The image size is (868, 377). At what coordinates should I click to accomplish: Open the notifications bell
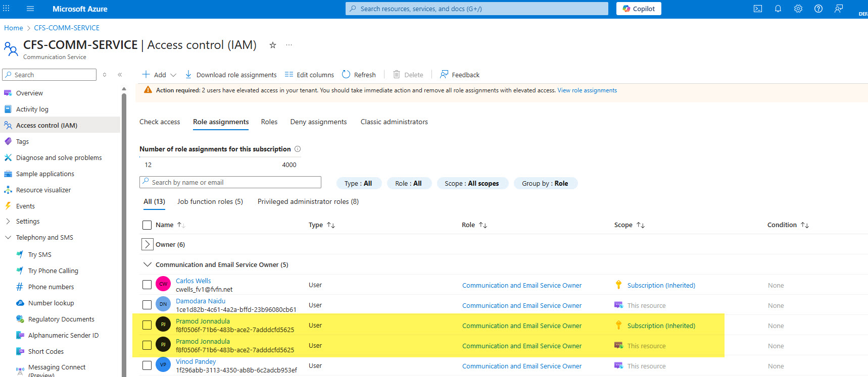pos(778,9)
